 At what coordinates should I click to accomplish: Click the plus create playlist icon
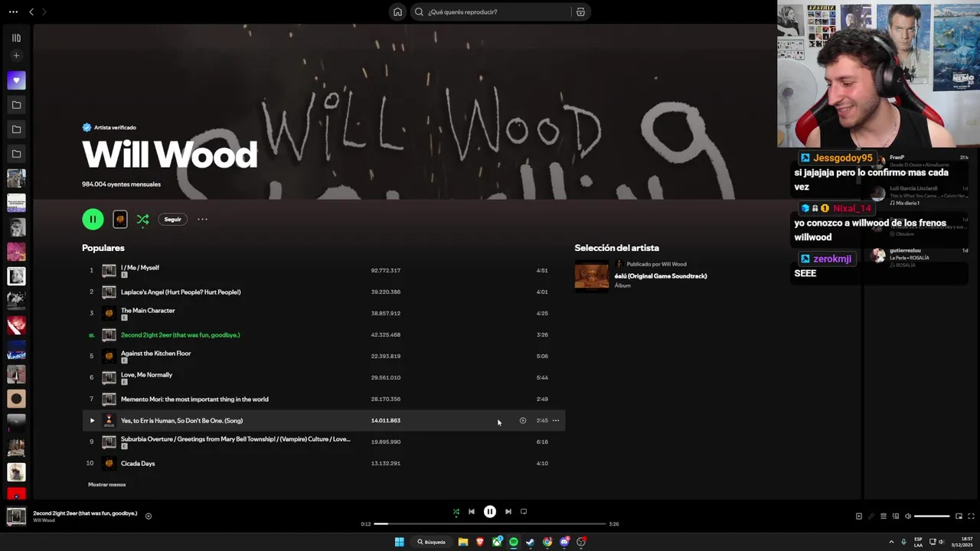(16, 55)
